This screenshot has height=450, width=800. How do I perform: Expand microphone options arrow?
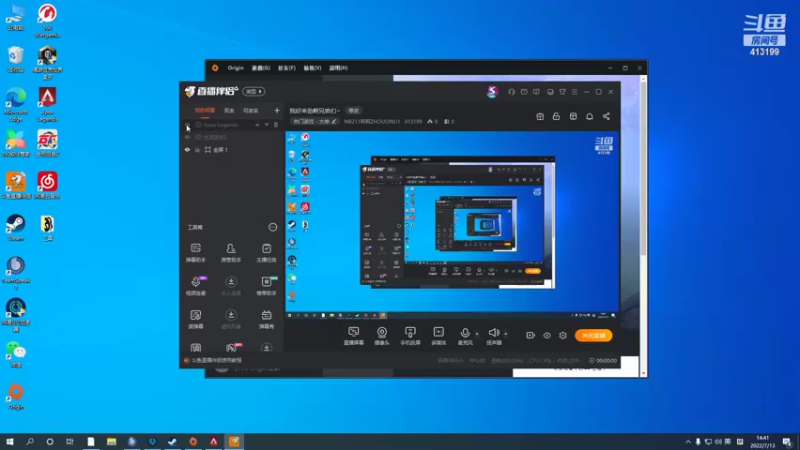pos(477,334)
